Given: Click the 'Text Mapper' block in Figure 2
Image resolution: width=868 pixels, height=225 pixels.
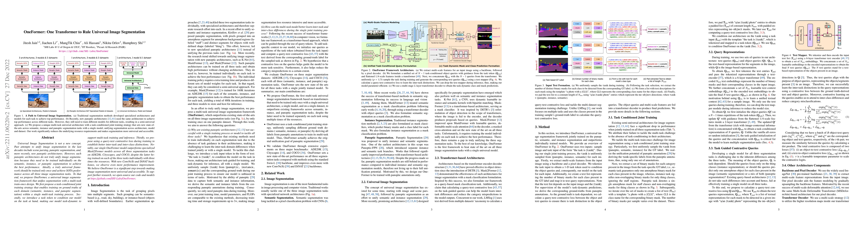Looking at the screenshot, I should point(382,56).
